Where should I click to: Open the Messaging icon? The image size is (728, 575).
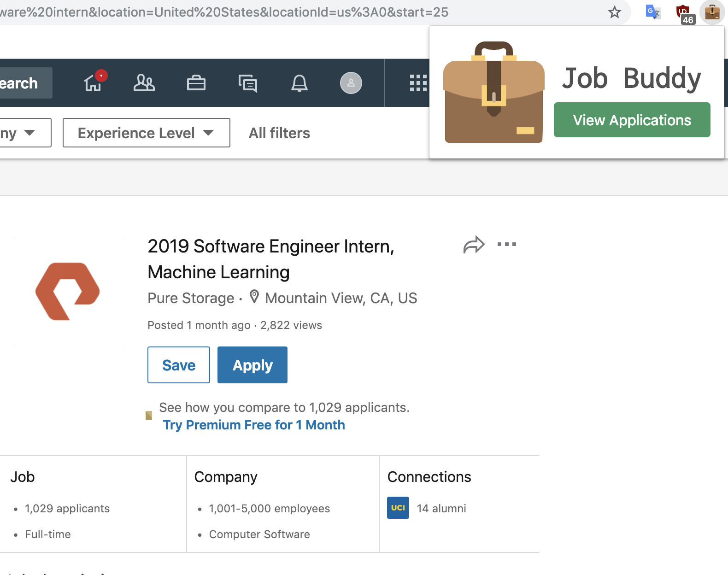[248, 83]
